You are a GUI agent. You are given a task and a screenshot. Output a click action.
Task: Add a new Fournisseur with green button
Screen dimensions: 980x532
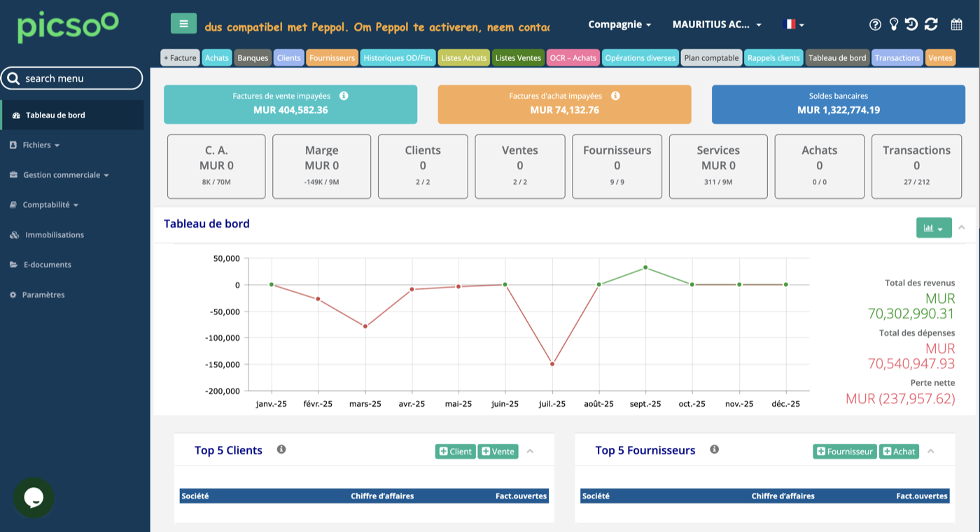(x=845, y=451)
